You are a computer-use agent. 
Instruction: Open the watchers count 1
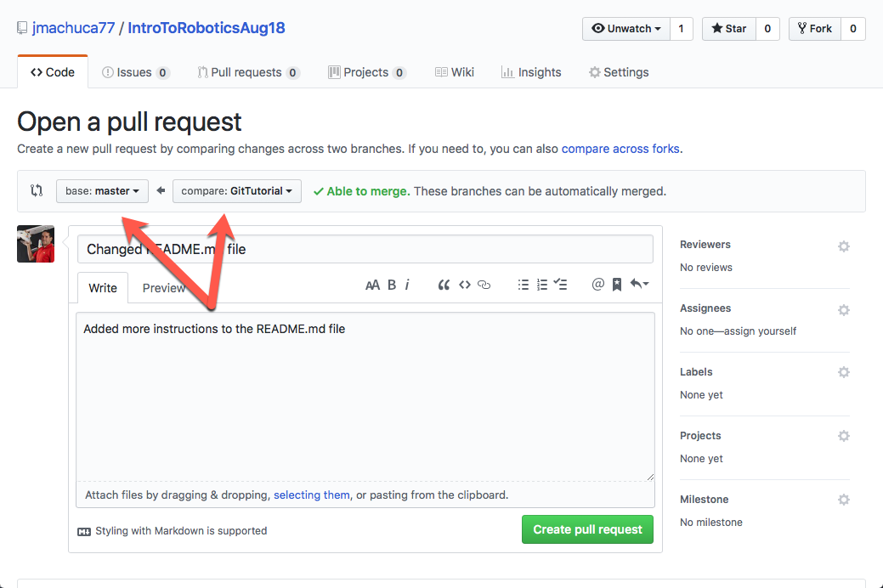point(682,29)
